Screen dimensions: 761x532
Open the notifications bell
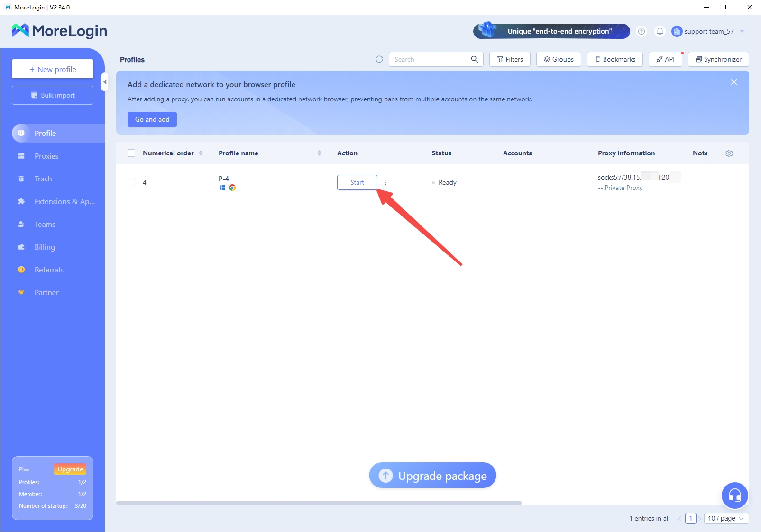click(660, 31)
